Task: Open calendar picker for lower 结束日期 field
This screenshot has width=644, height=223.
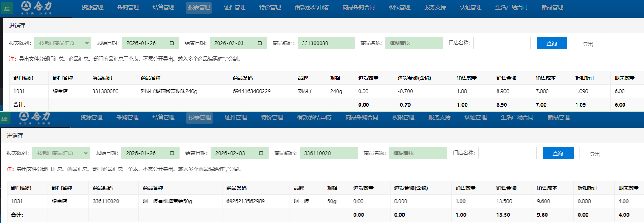Action: coord(261,153)
